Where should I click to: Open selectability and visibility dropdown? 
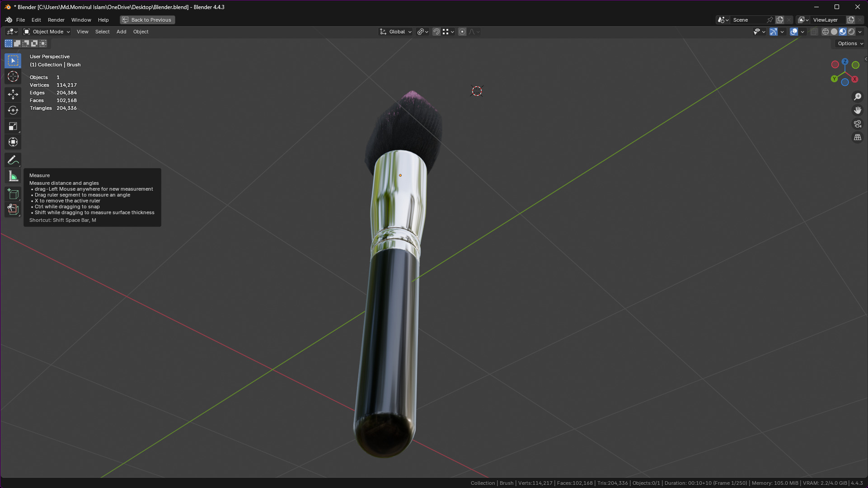759,32
